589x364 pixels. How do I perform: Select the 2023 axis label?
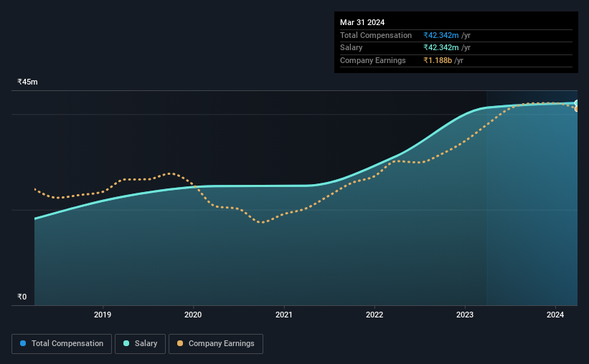coord(465,315)
